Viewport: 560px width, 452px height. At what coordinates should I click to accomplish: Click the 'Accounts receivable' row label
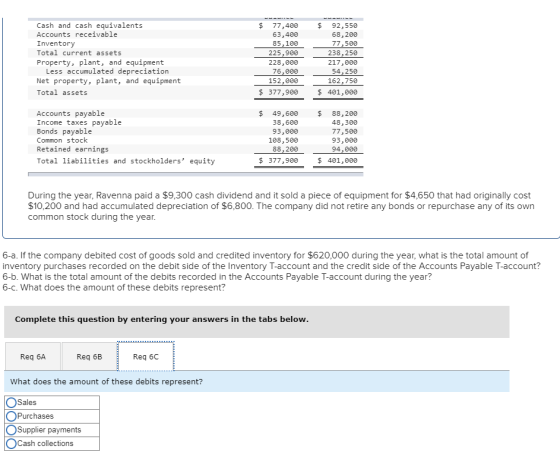pos(77,34)
